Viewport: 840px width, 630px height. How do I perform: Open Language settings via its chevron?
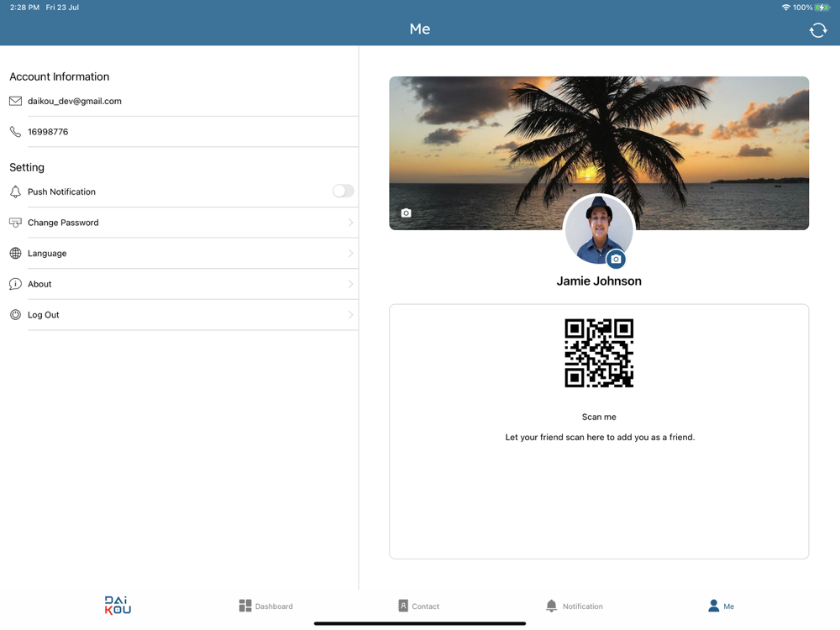pyautogui.click(x=350, y=254)
